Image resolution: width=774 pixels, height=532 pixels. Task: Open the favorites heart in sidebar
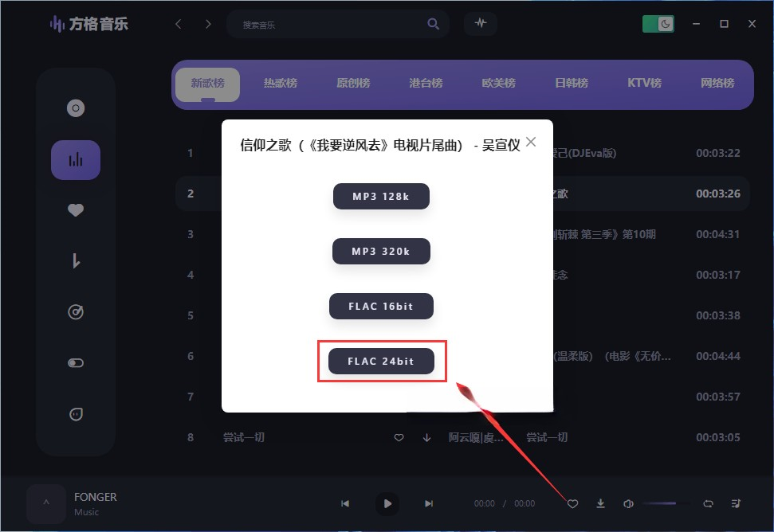[76, 210]
